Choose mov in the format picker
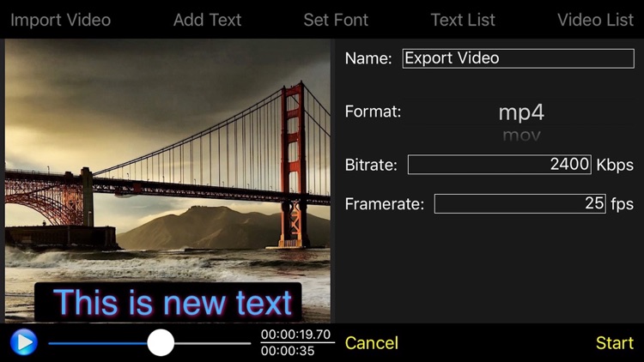This screenshot has width=644, height=362. pos(521,135)
